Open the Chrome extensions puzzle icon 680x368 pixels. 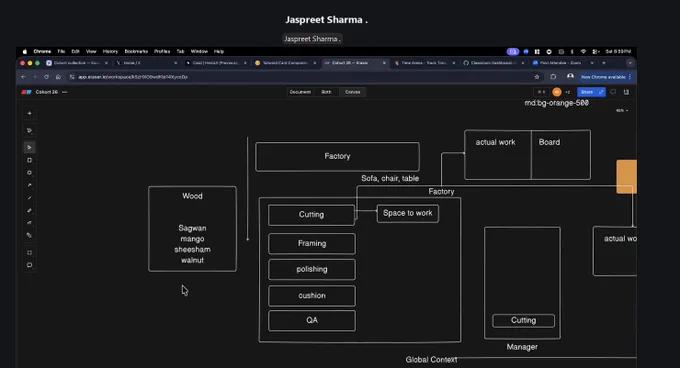point(553,77)
